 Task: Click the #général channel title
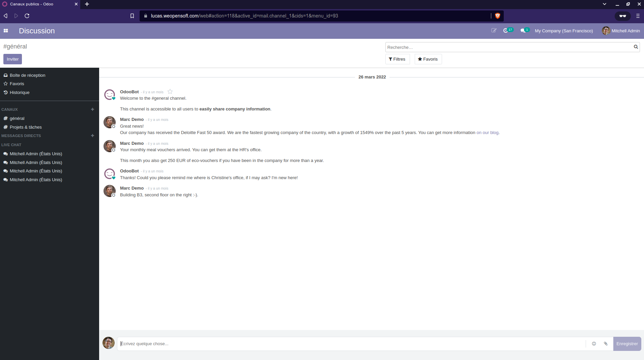[x=15, y=46]
